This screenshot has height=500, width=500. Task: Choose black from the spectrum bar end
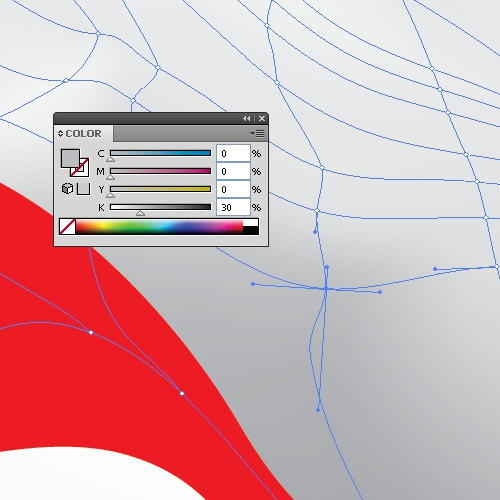251,230
